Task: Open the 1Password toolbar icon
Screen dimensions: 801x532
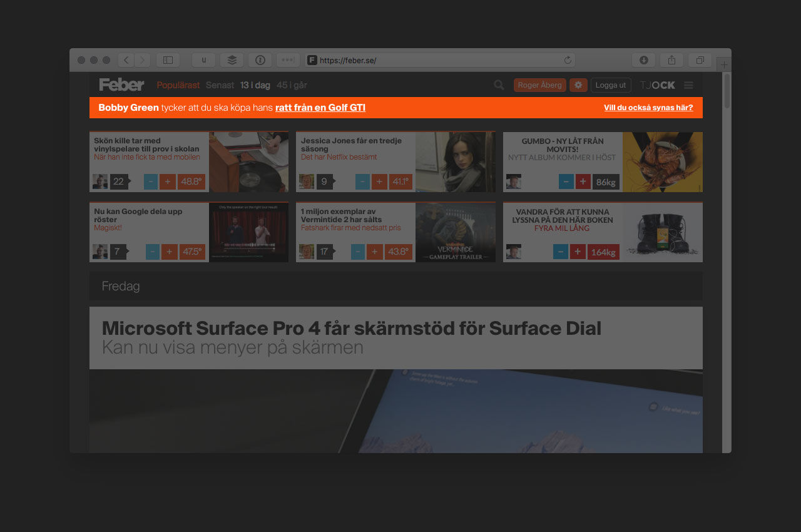Action: coord(260,60)
